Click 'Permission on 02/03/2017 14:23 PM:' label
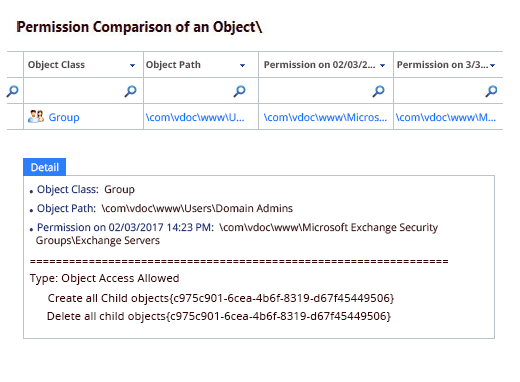Screen dimensions: 520x382 (x=125, y=227)
